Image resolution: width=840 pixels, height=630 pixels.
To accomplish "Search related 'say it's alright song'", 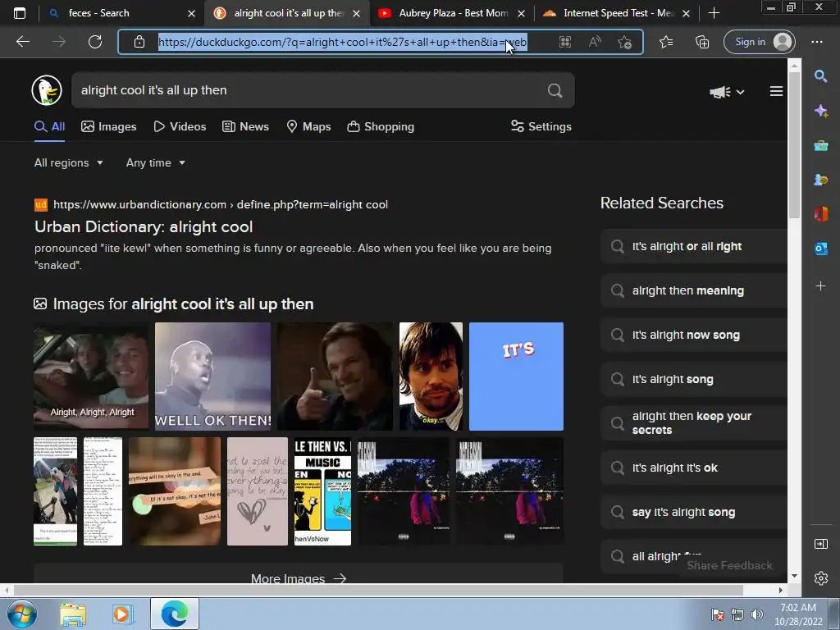I will (x=694, y=512).
